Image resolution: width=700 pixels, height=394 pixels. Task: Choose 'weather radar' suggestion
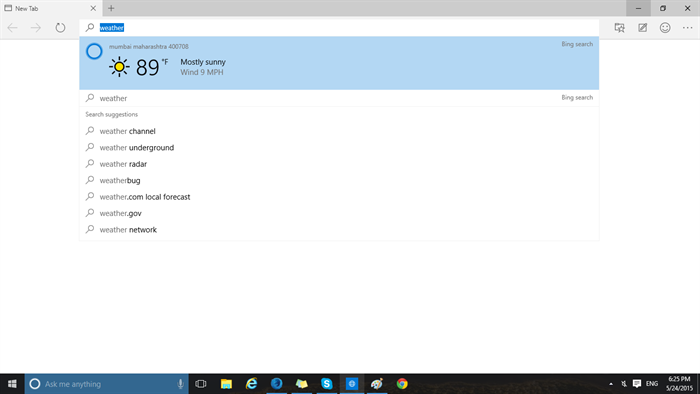pyautogui.click(x=339, y=164)
